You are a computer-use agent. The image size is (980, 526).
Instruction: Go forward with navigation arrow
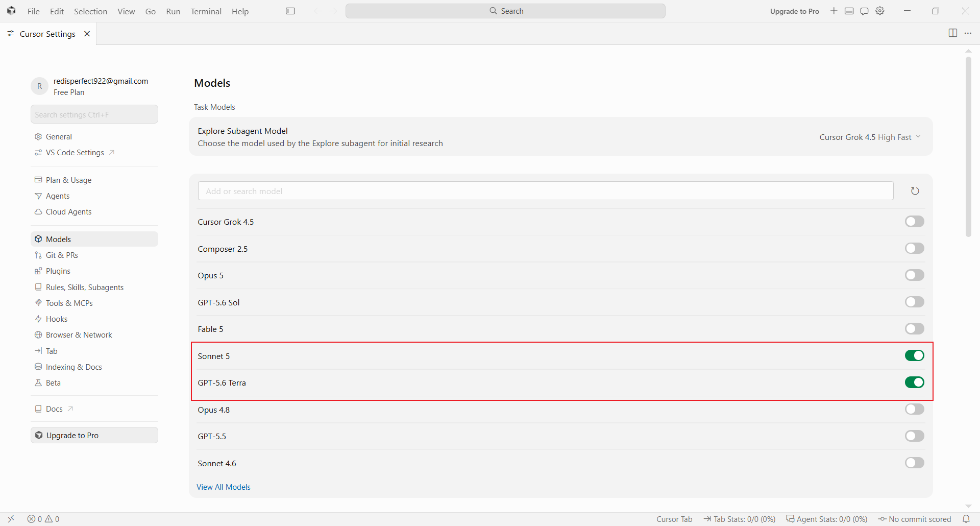coord(334,11)
